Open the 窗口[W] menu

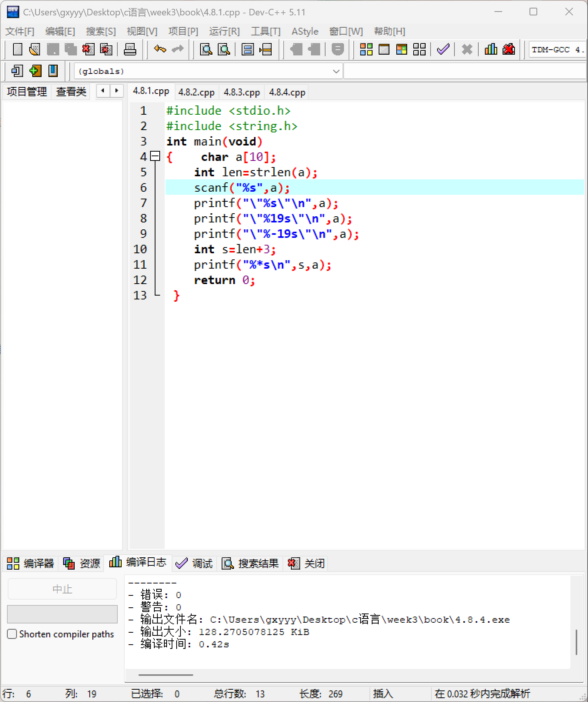(x=346, y=31)
